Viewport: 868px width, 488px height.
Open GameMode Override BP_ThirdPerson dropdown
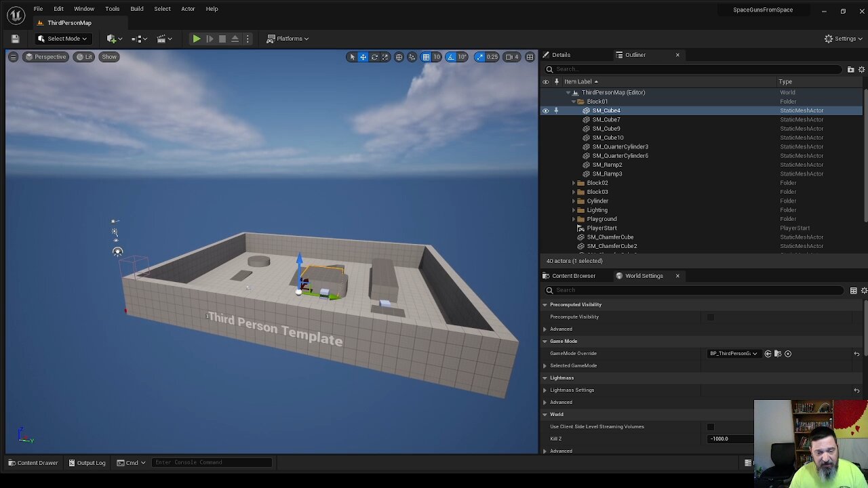point(733,353)
